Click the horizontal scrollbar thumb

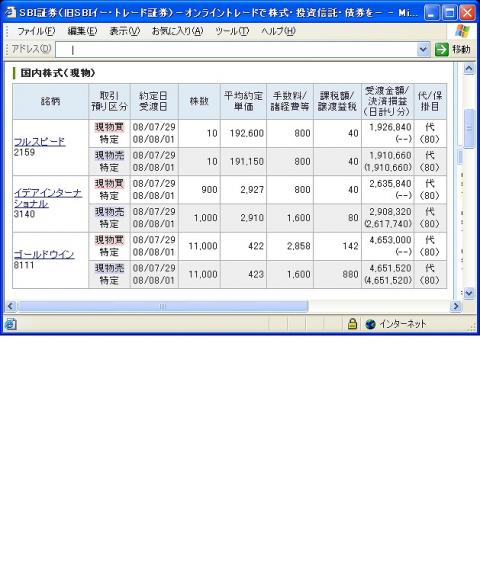163,306
